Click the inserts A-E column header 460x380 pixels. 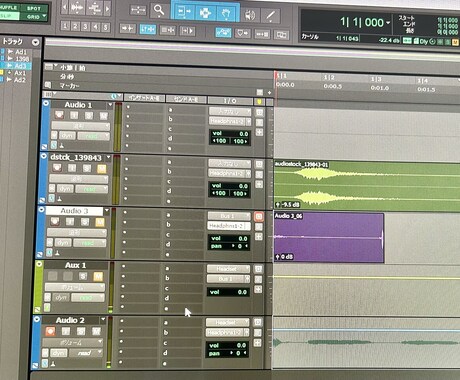pos(144,98)
